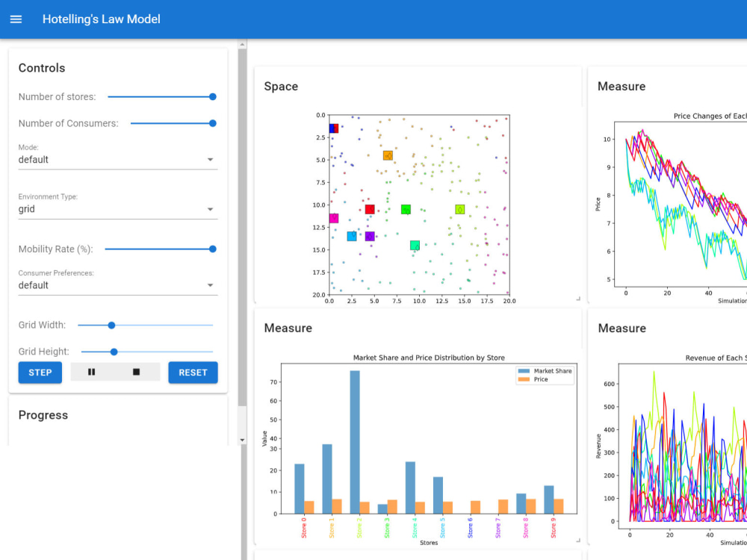Screen dimensions: 747x560
Task: Click the Controls heading
Action: click(x=42, y=68)
